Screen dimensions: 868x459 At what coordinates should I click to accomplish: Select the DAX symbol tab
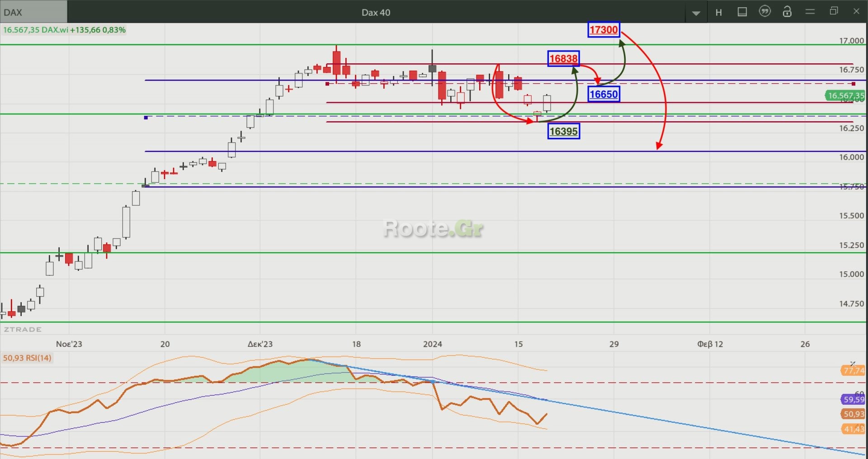point(33,12)
